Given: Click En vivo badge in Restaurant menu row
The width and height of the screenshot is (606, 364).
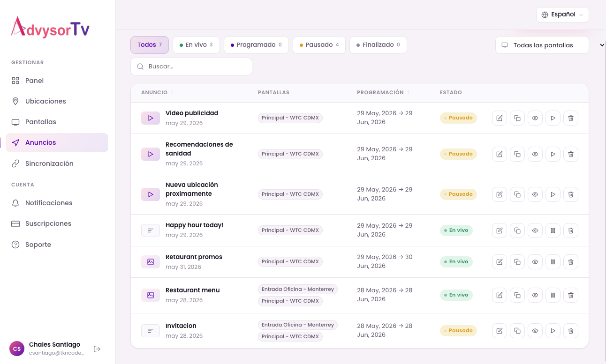Looking at the screenshot, I should click(456, 295).
